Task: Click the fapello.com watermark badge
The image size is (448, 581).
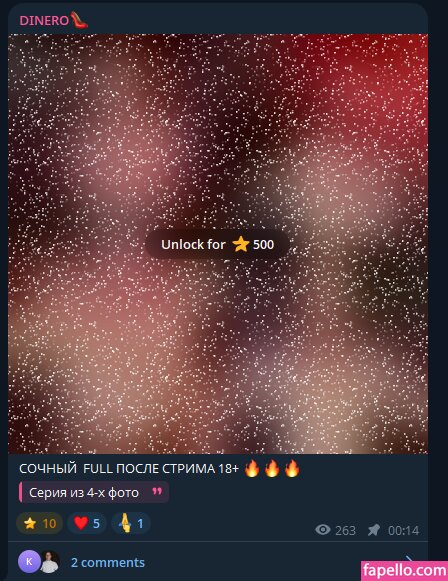Action: pyautogui.click(x=404, y=571)
